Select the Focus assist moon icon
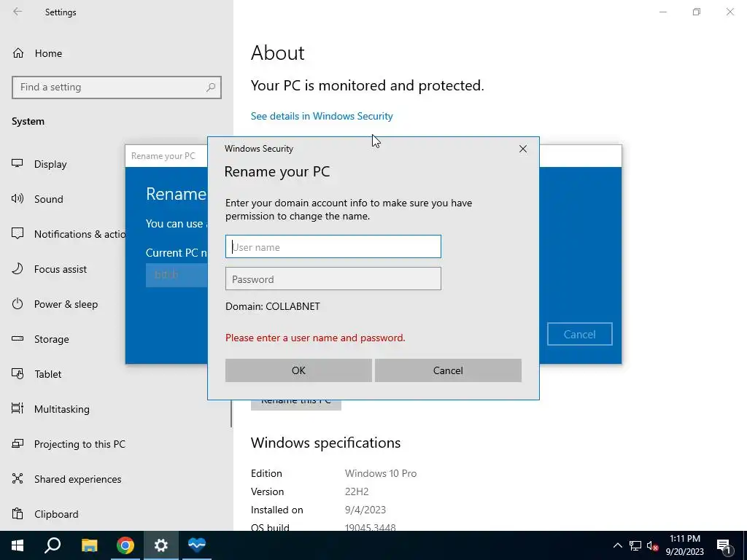 (18, 269)
